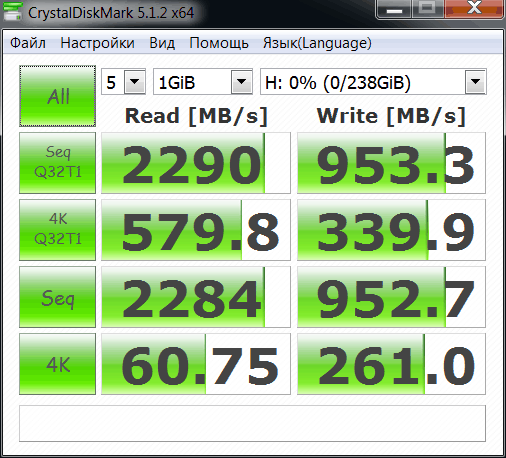Click the 4K Q32T1 write result 339.9
Viewport: 506px width, 458px height.
coord(391,230)
